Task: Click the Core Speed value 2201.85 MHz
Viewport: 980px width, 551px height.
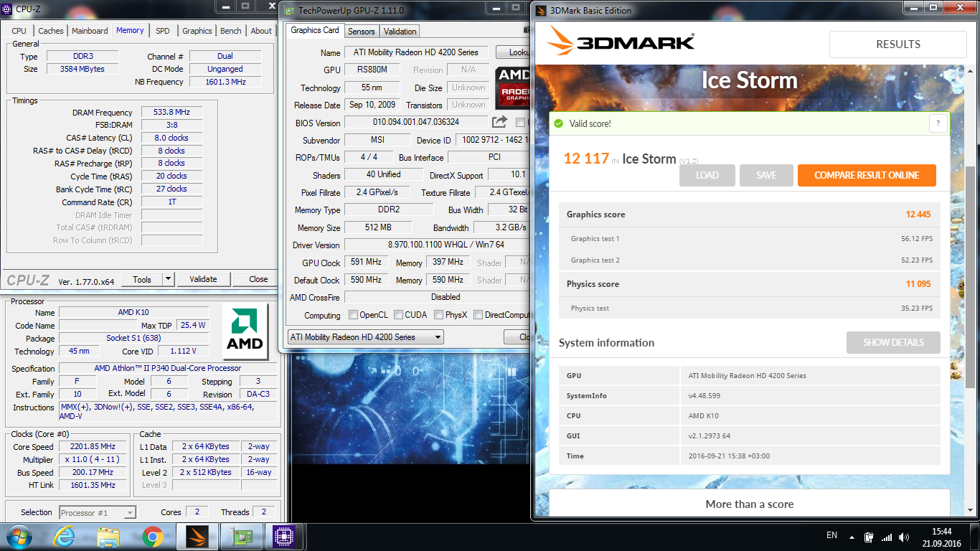Action: 94,447
